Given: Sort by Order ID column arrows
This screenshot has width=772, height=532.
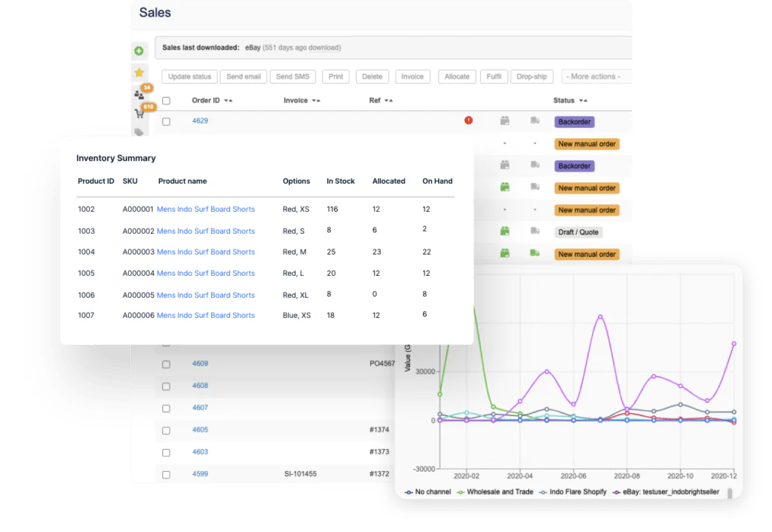Looking at the screenshot, I should coord(228,100).
